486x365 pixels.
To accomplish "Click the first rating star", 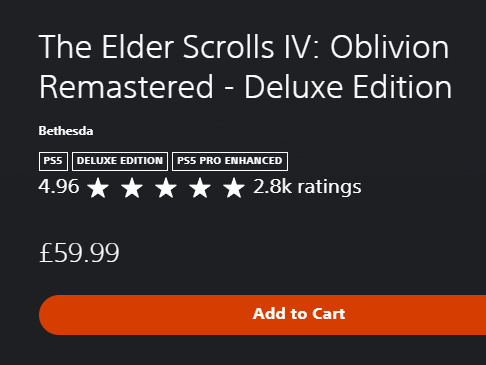I will tap(98, 188).
